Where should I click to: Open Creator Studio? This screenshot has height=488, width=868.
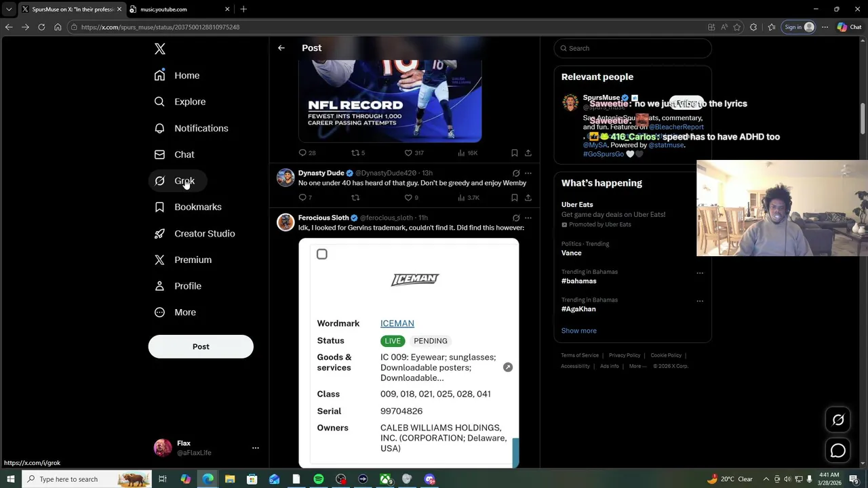(x=195, y=233)
